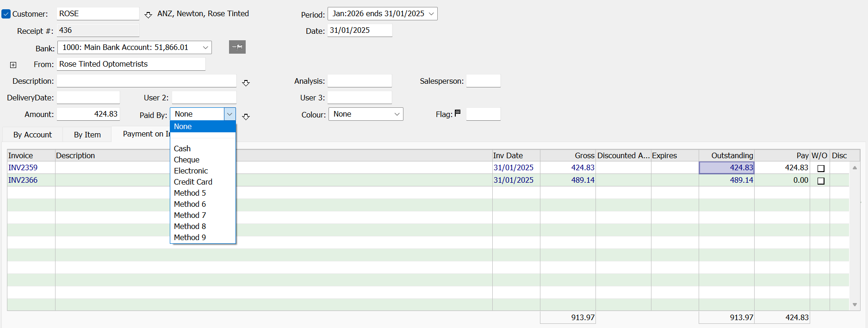
Task: Click the bank transfer icon next to Bank
Action: [237, 47]
